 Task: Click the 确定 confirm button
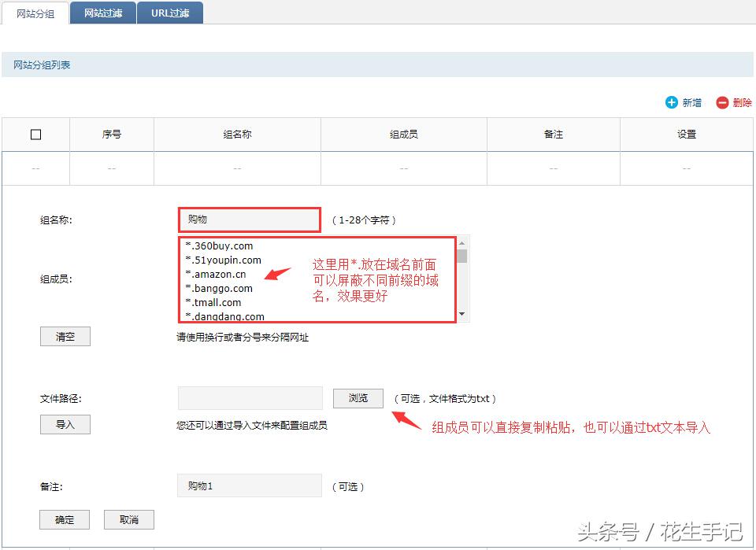point(64,519)
